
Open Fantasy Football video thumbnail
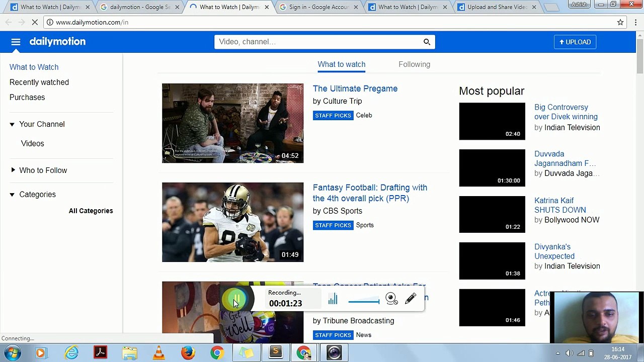232,222
